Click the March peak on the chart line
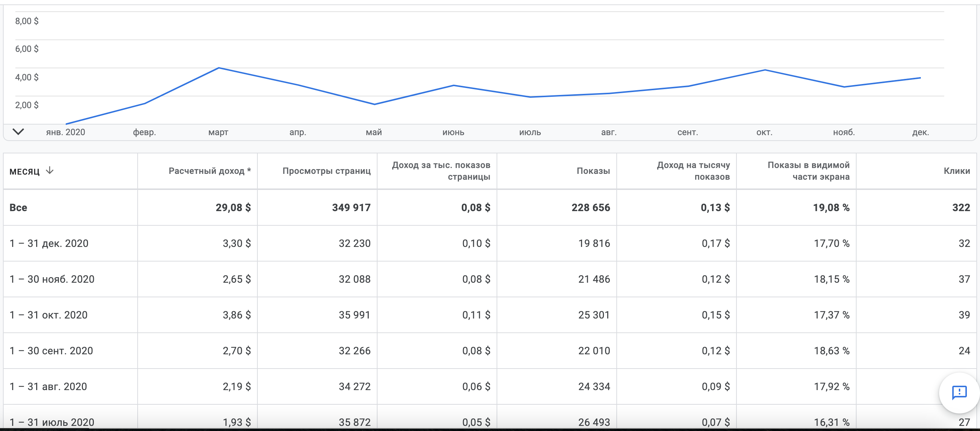Viewport: 980px width, 431px height. pos(219,68)
